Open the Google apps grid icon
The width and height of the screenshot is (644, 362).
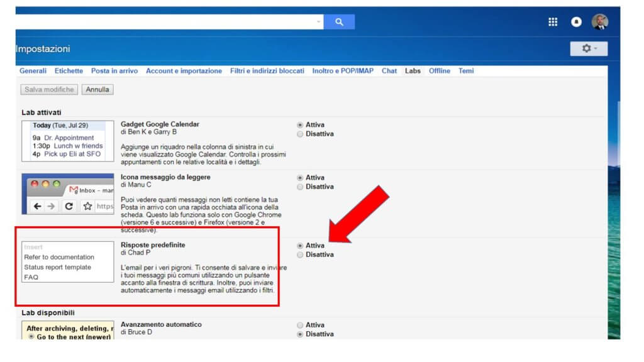pyautogui.click(x=553, y=22)
